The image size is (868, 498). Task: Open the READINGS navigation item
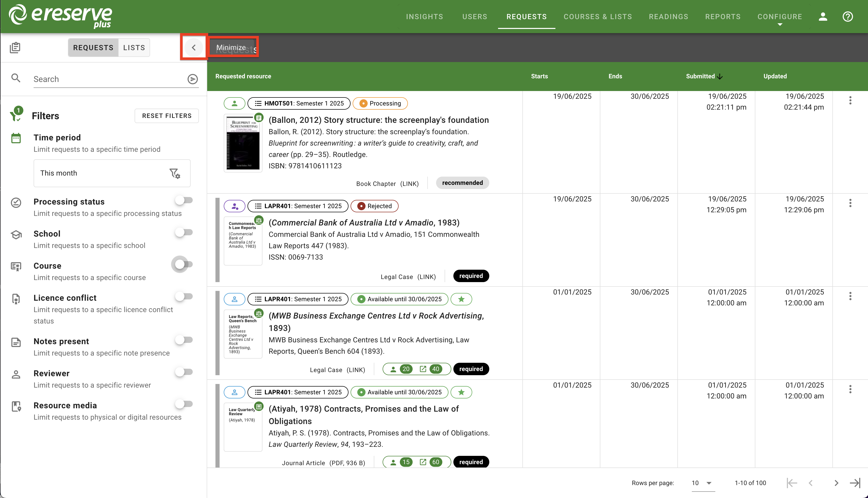(x=668, y=16)
